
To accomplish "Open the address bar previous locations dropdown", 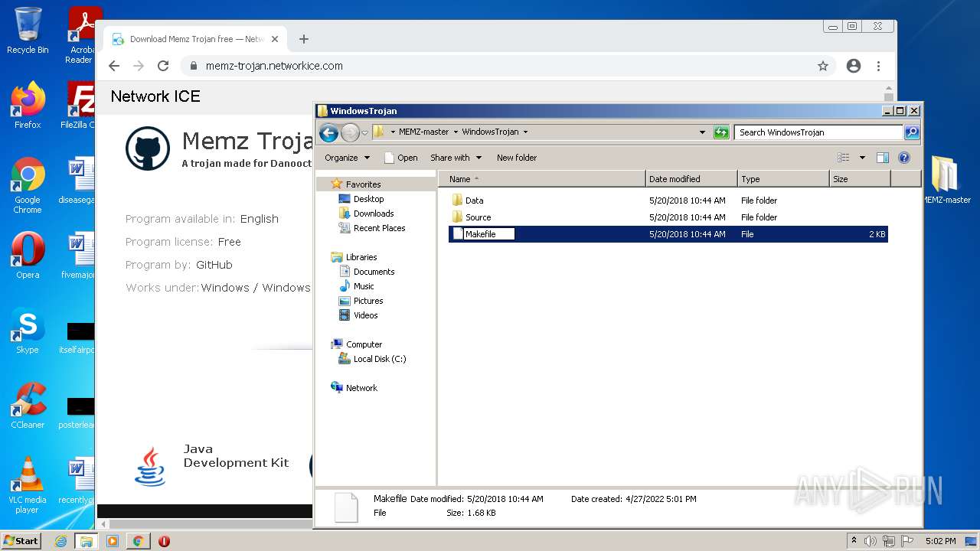I will (702, 132).
